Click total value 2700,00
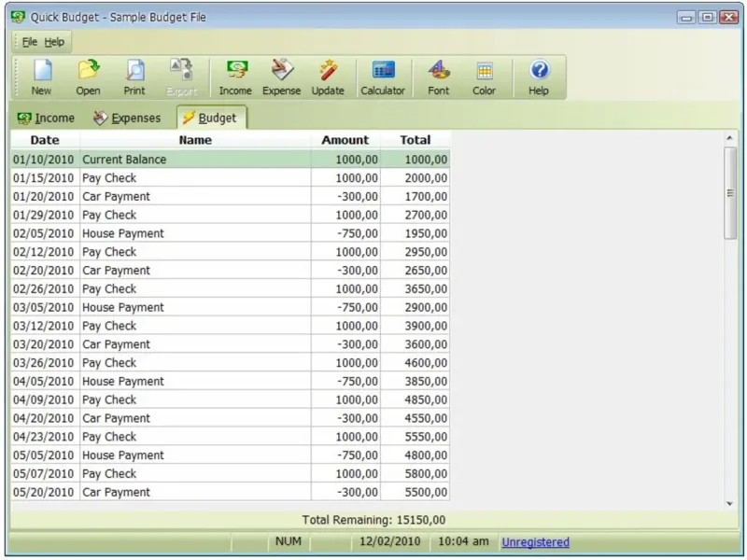 426,216
